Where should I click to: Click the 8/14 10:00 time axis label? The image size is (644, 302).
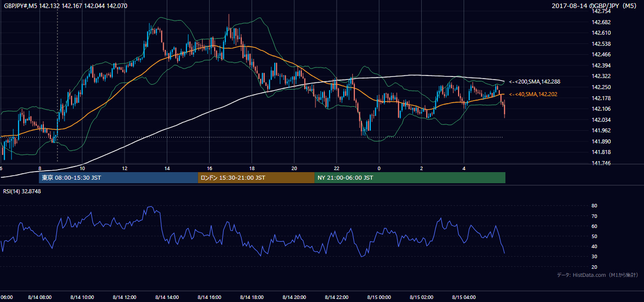click(82, 297)
